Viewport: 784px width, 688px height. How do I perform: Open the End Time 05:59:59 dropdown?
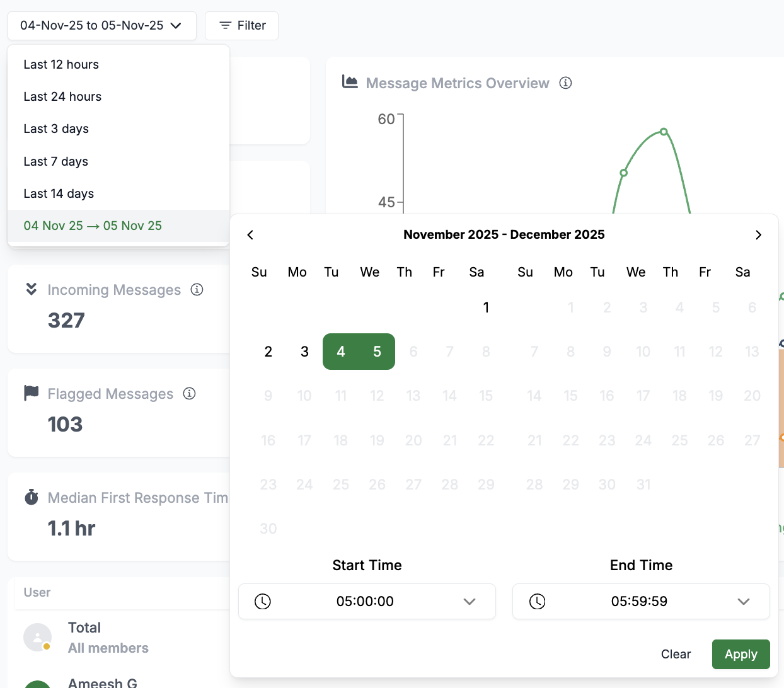(641, 602)
